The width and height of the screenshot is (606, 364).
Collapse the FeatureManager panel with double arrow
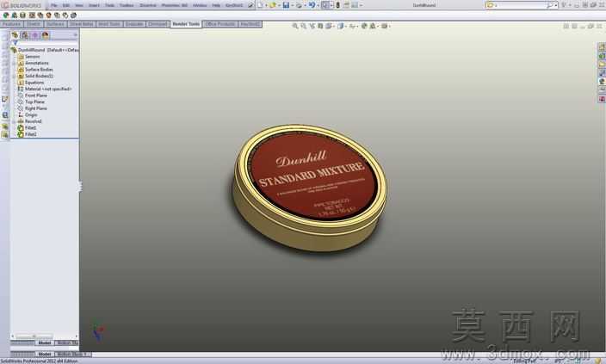[75, 35]
